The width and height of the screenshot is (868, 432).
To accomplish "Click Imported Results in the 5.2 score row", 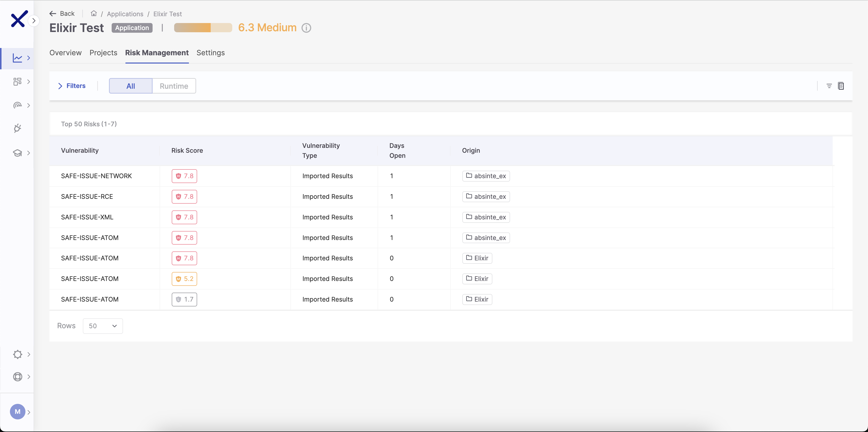I will (327, 279).
